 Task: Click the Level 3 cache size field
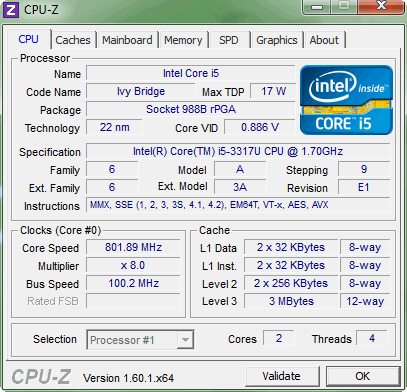click(x=291, y=301)
